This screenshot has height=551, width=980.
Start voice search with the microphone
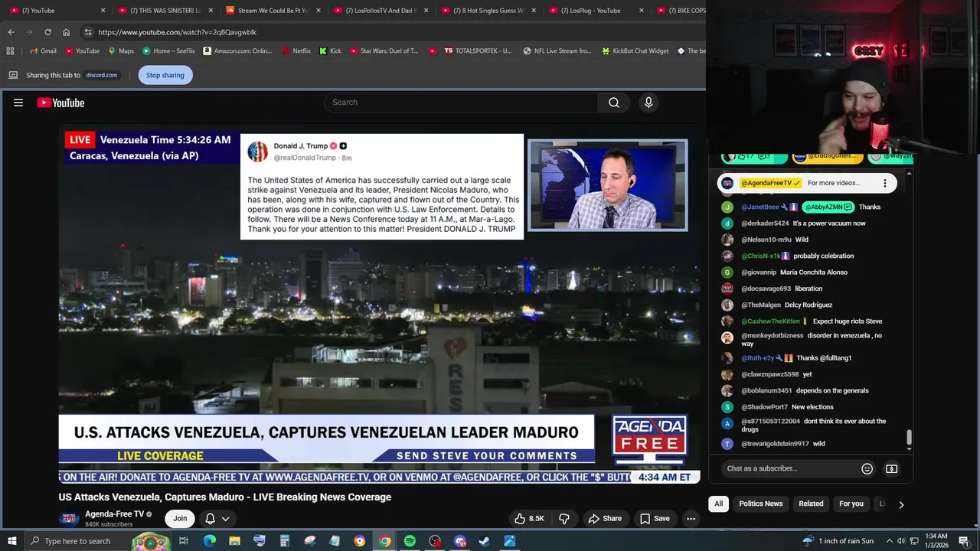[648, 103]
